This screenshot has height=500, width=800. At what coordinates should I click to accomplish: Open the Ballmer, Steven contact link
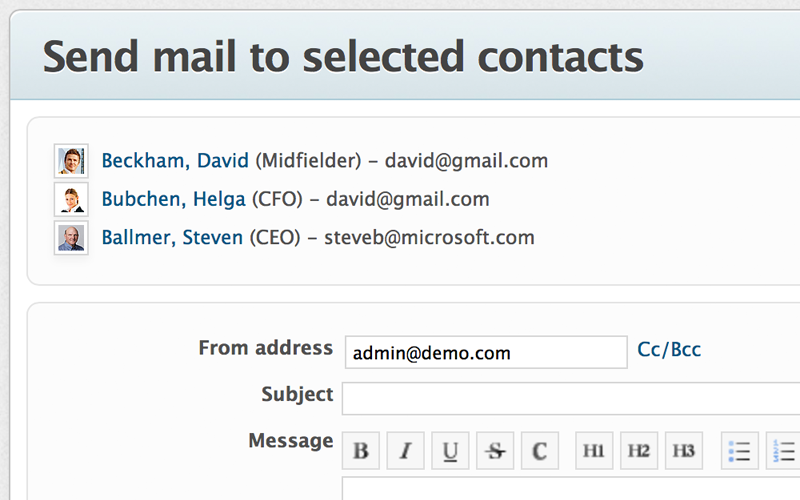[x=172, y=238]
